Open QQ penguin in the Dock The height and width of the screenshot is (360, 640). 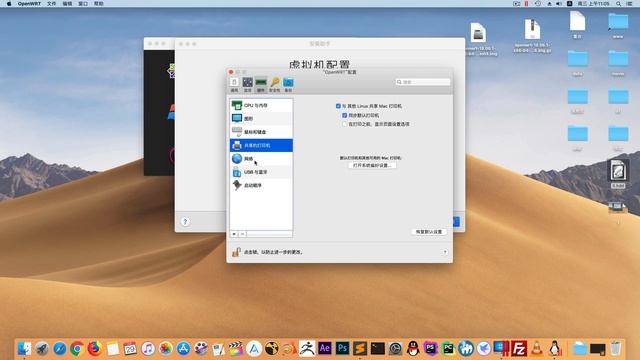413,349
